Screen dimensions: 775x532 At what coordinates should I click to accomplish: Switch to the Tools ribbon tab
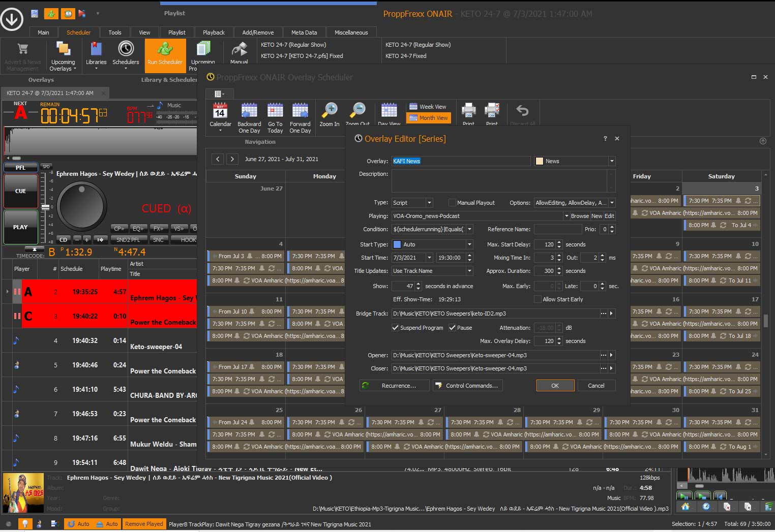[115, 33]
